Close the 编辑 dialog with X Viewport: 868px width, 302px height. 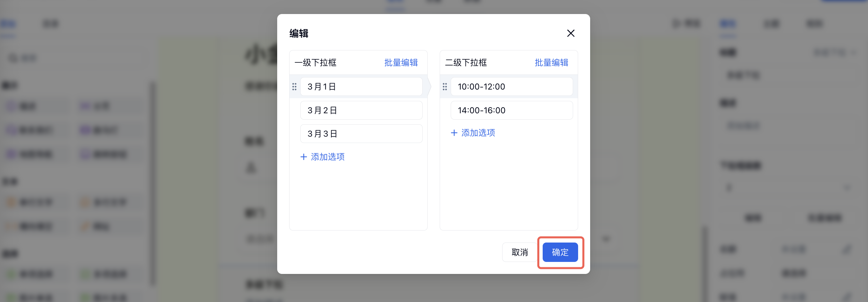coord(570,33)
